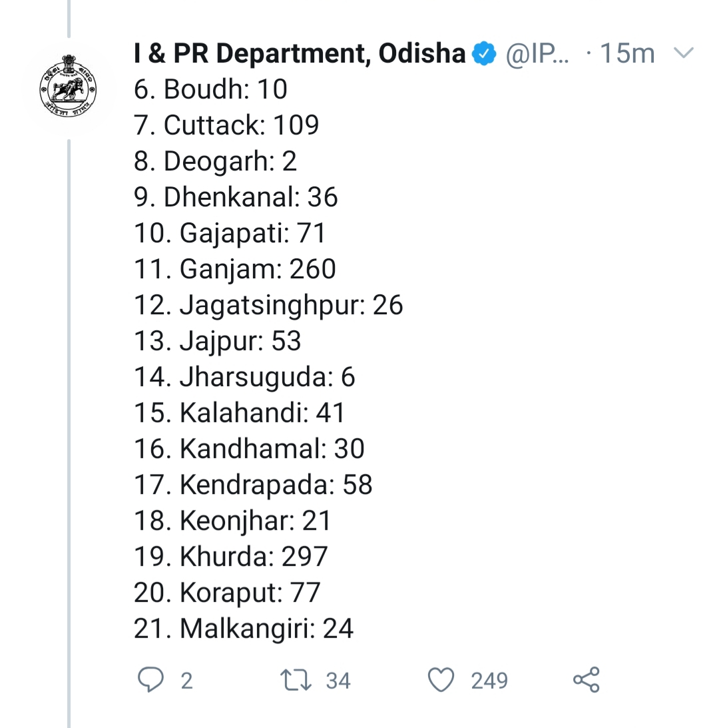Tap the truncated @IP... handle
Viewport: 719px width, 728px height.
538,54
